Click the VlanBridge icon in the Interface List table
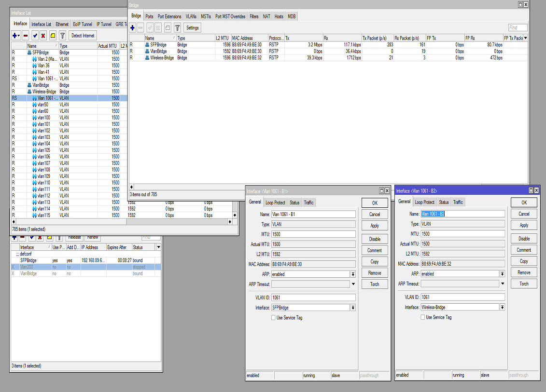This screenshot has width=546, height=392. [29, 85]
